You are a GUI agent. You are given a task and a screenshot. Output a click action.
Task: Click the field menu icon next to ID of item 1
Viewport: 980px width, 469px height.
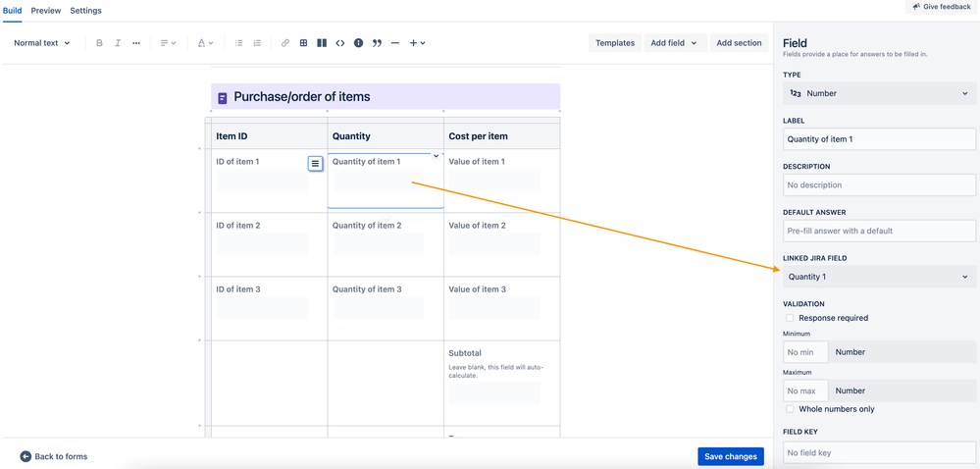tap(316, 163)
